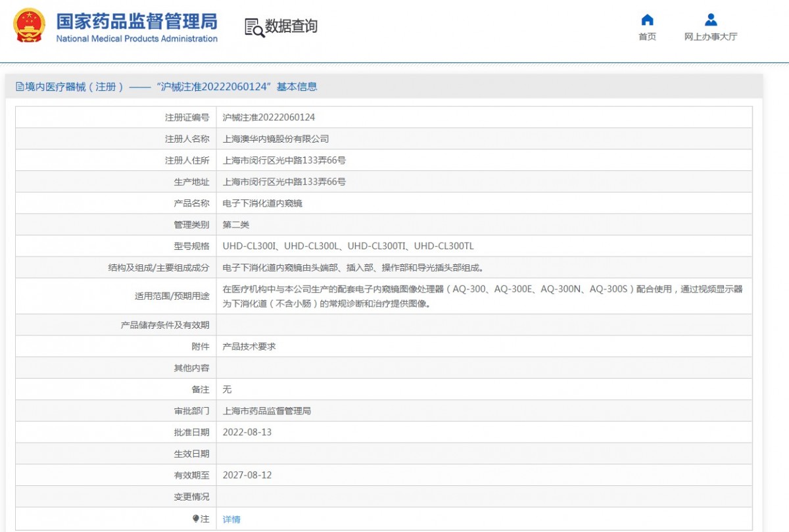
Task: Click the 产品储存条件及有效期 label
Action: pos(165,325)
